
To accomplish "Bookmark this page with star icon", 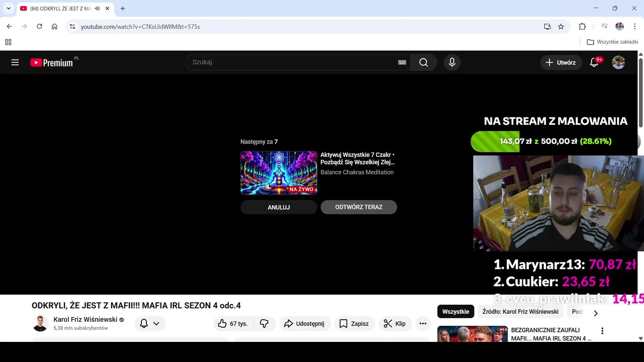I will [561, 27].
